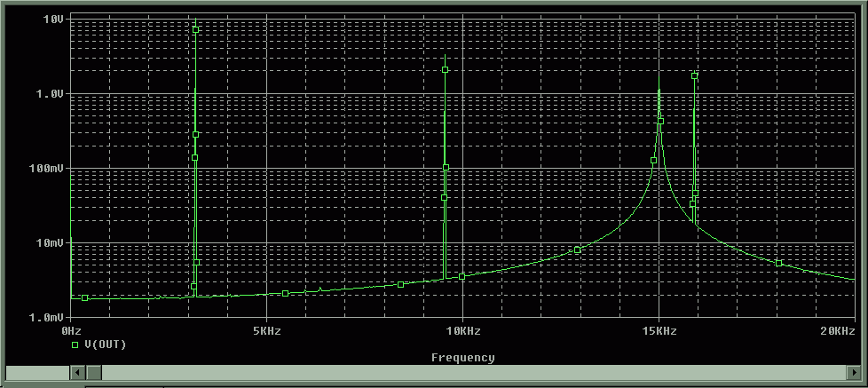Click the 15KHz label on the X axis
Screen dimensions: 868x388
tap(658, 330)
